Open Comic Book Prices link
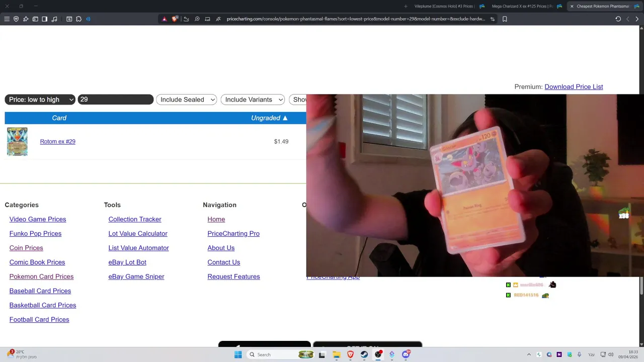The width and height of the screenshot is (644, 362). pos(37,262)
